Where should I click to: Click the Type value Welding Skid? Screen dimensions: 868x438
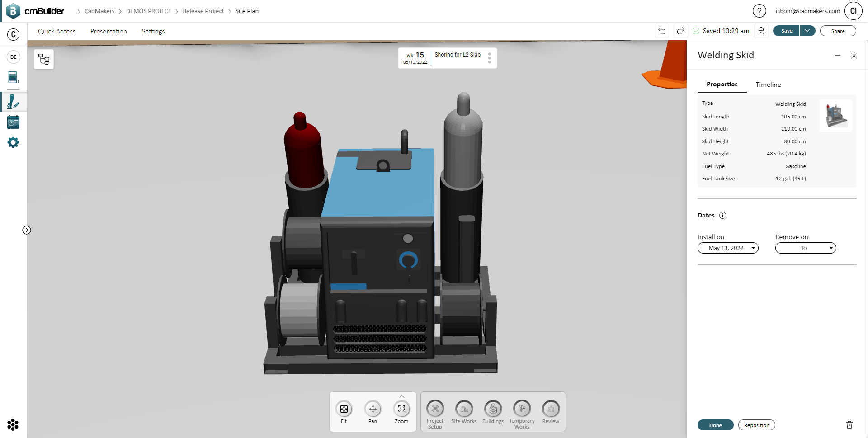(x=790, y=104)
